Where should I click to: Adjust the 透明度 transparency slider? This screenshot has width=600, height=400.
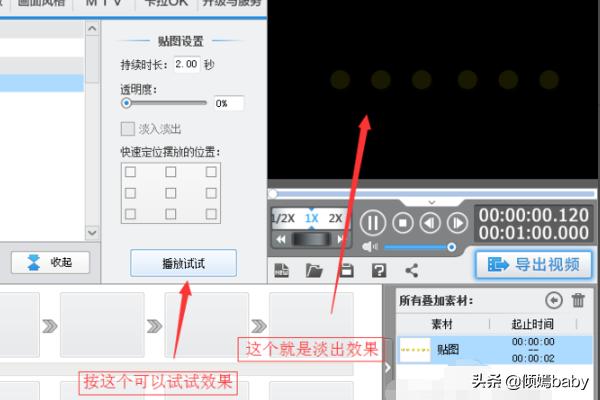click(126, 103)
